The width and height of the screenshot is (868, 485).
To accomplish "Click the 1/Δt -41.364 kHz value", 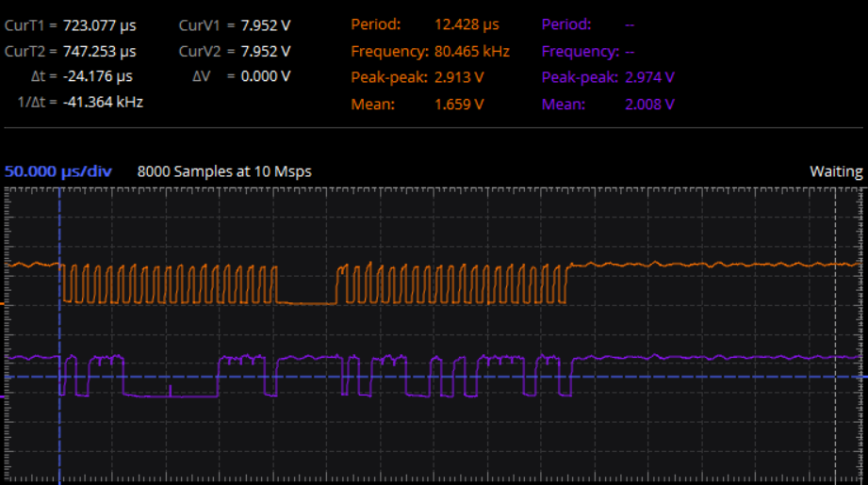I will pyautogui.click(x=103, y=102).
